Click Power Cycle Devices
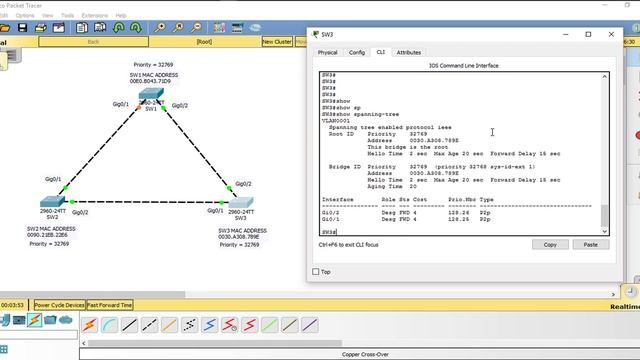This screenshot has width=640, height=360. point(59,305)
